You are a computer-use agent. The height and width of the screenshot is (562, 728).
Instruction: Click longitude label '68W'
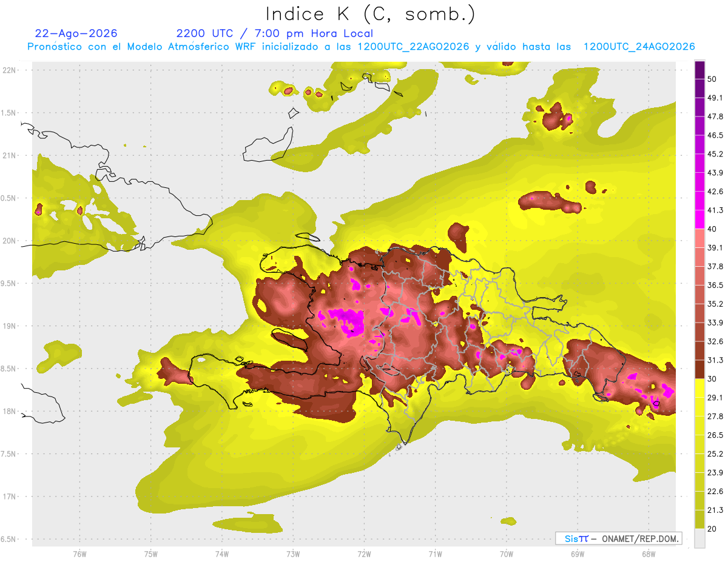[x=649, y=554]
